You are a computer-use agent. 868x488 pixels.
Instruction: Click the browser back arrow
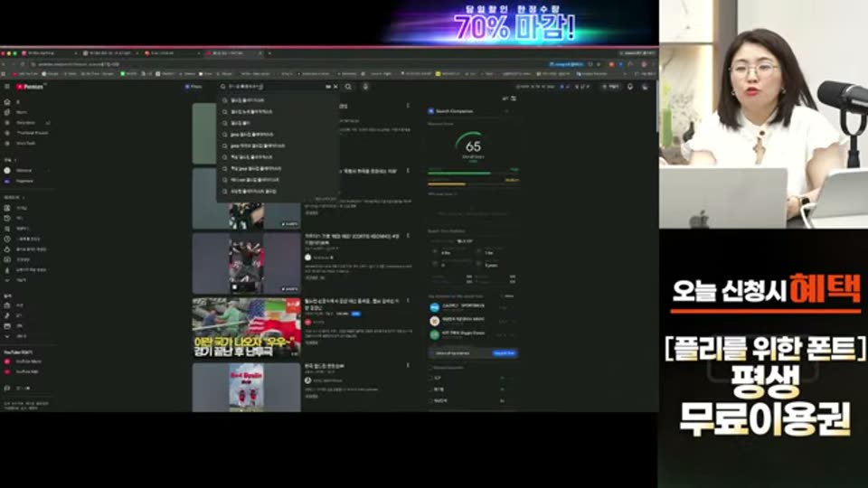[5, 65]
